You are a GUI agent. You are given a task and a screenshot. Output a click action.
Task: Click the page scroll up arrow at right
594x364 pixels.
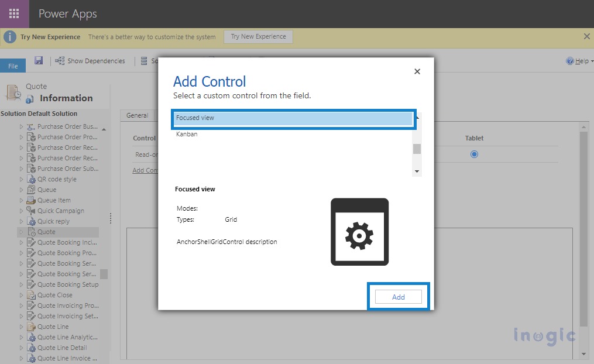(584, 127)
